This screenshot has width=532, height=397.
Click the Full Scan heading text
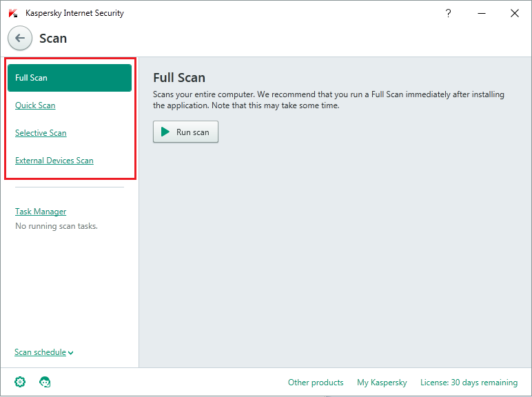click(179, 78)
